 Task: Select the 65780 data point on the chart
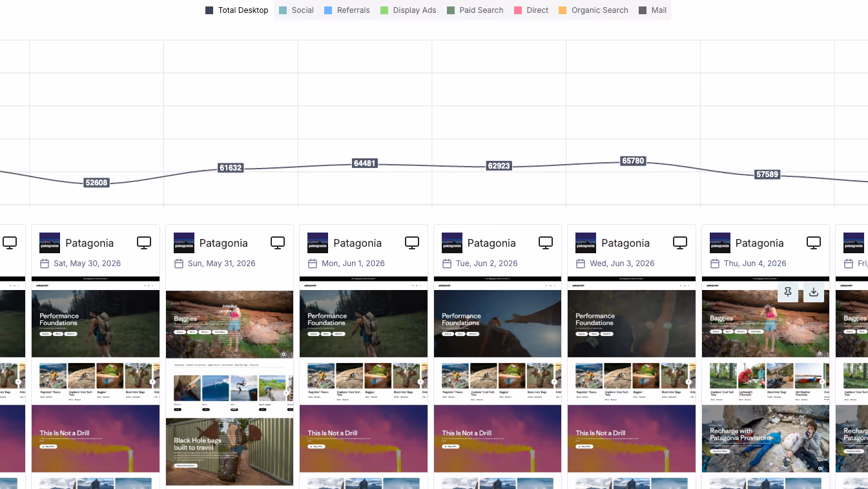click(x=633, y=161)
